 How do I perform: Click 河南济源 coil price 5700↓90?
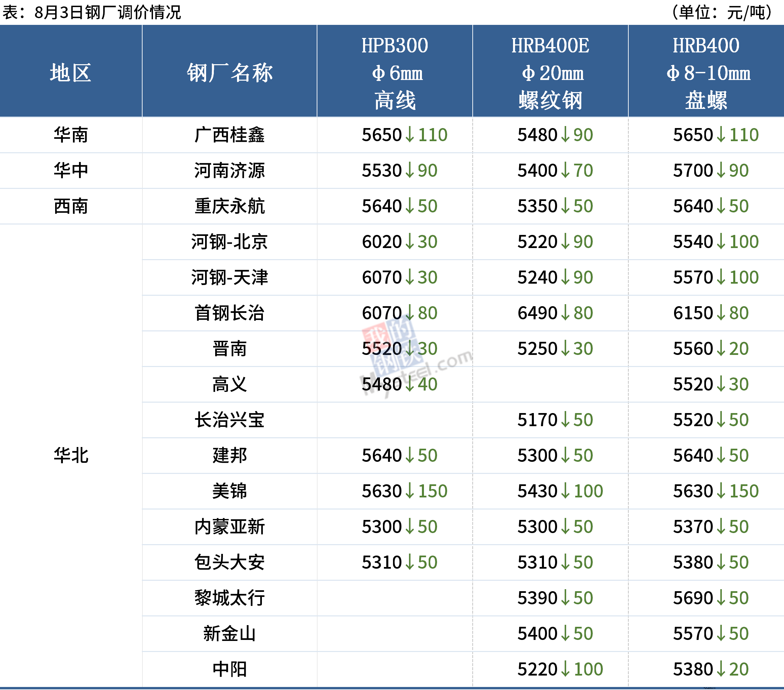pyautogui.click(x=711, y=170)
